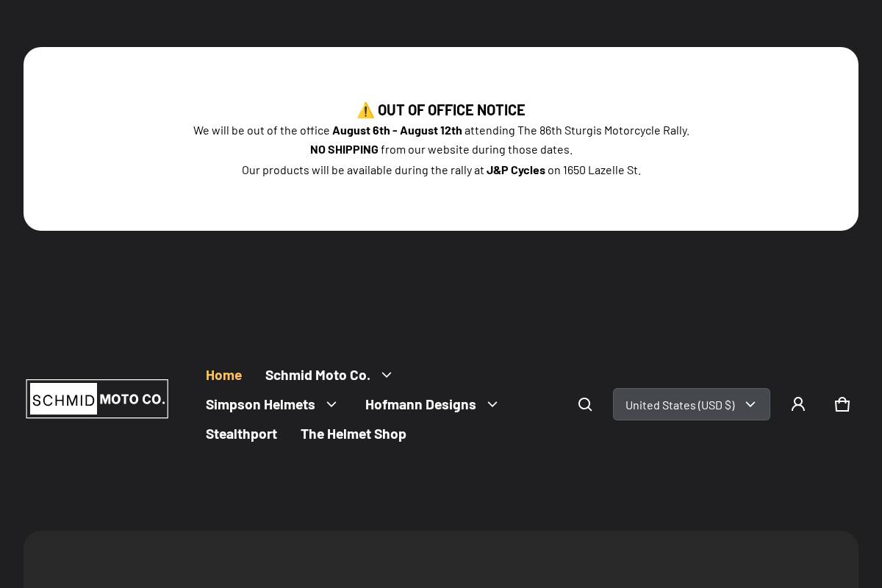The height and width of the screenshot is (588, 882).
Task: Click the 'August 6th - August 12th' text
Action: [x=397, y=130]
